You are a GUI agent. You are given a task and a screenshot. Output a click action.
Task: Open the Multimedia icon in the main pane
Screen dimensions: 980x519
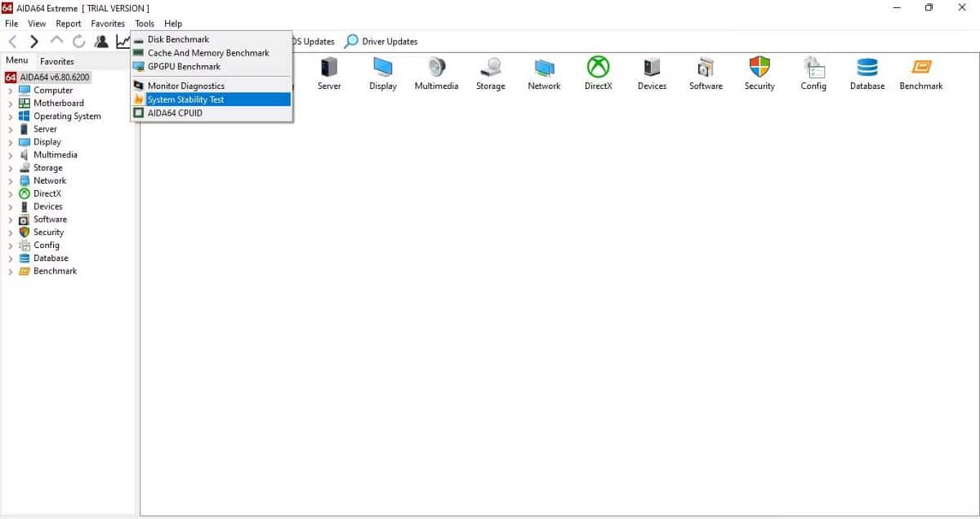[x=436, y=73]
